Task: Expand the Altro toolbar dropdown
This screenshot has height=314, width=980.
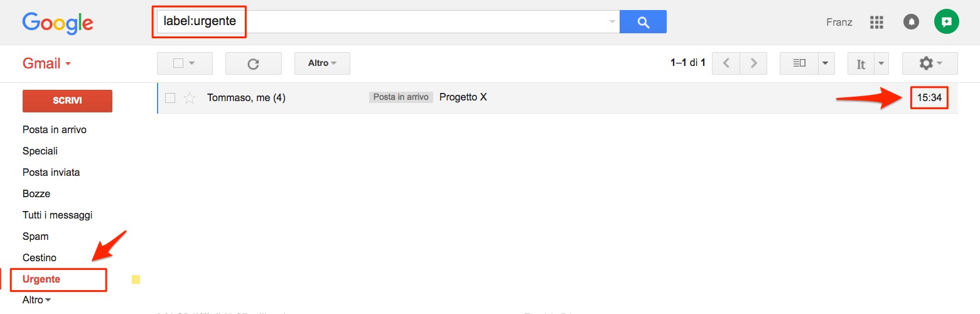Action: [322, 63]
